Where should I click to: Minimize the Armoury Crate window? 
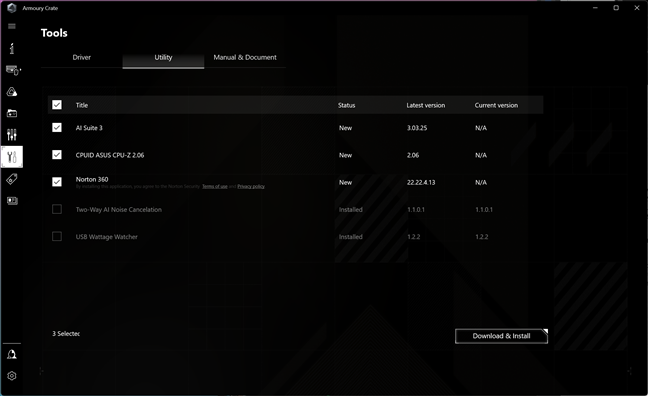coord(595,8)
